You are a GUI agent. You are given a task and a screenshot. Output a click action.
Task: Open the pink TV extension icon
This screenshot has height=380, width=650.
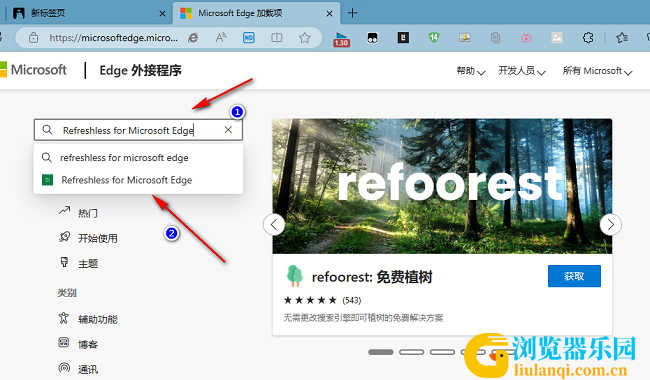[526, 38]
